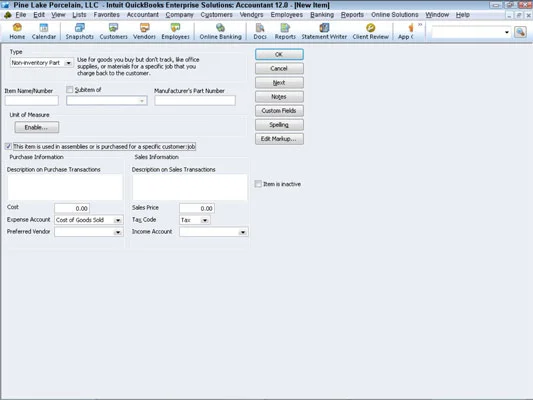Click the search magnifier button
Viewport: 533px width, 400px height.
(x=520, y=32)
